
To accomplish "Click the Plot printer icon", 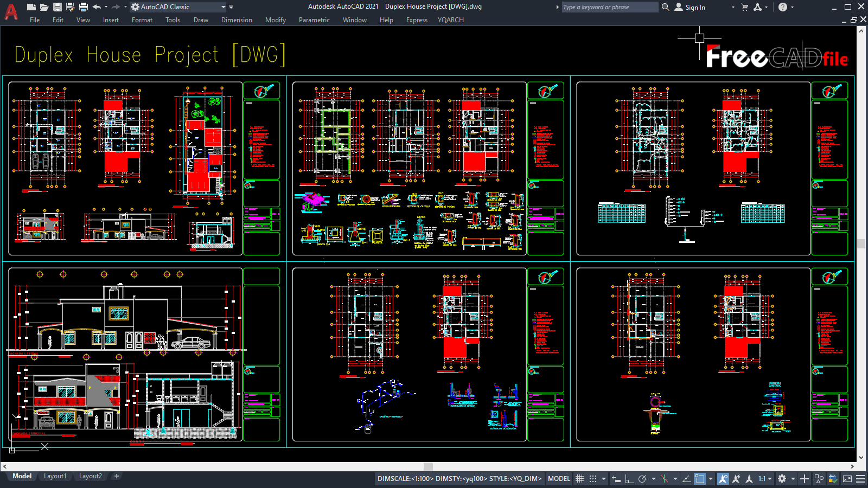I will [83, 7].
